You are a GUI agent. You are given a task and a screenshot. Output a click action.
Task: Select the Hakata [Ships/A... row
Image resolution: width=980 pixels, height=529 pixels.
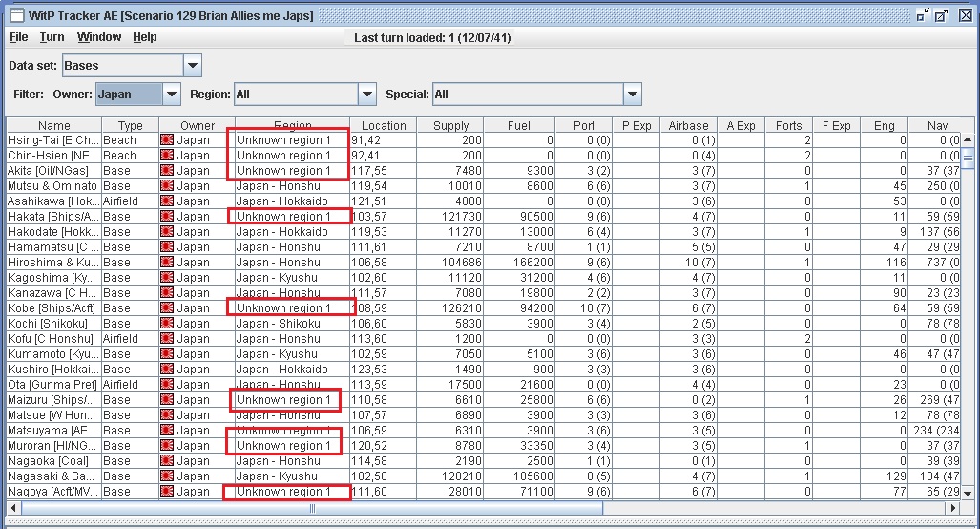(x=483, y=217)
